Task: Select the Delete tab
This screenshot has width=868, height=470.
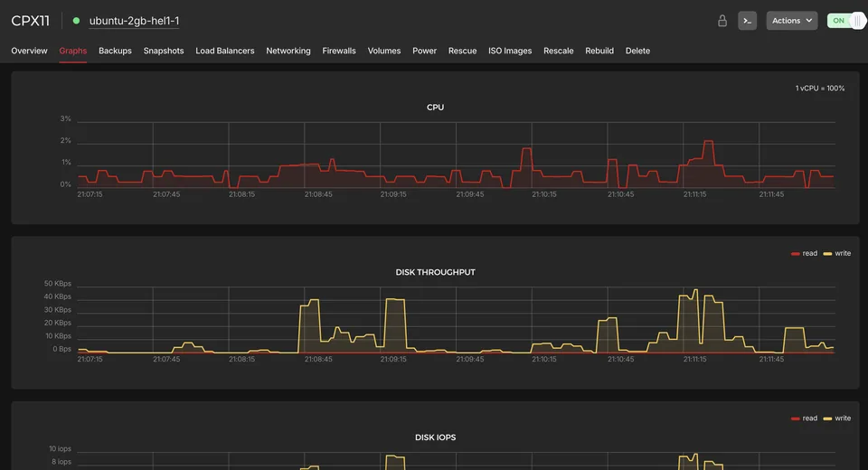Action: coord(637,51)
